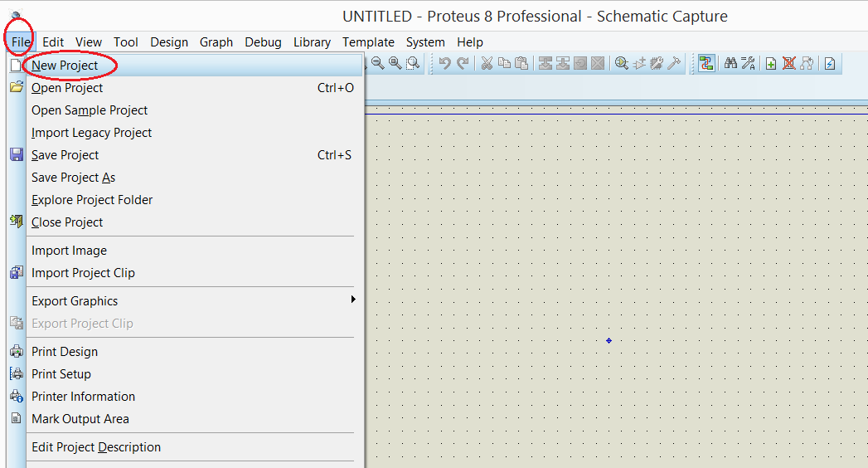Image resolution: width=868 pixels, height=468 pixels.
Task: Select Save Project As
Action: tap(186, 178)
